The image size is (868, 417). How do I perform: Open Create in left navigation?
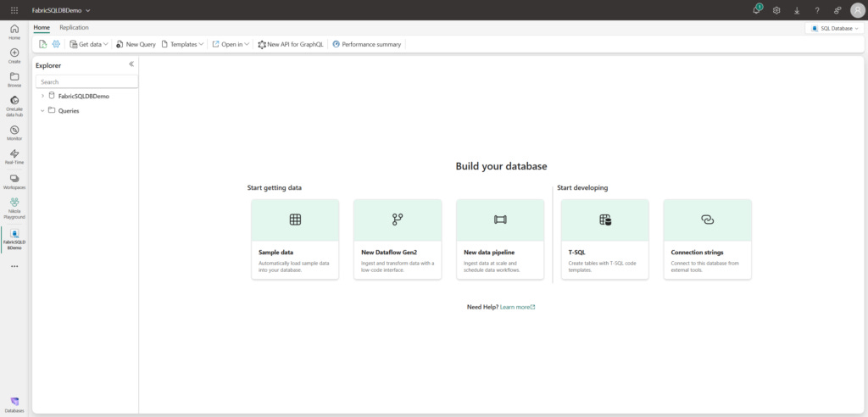click(14, 55)
